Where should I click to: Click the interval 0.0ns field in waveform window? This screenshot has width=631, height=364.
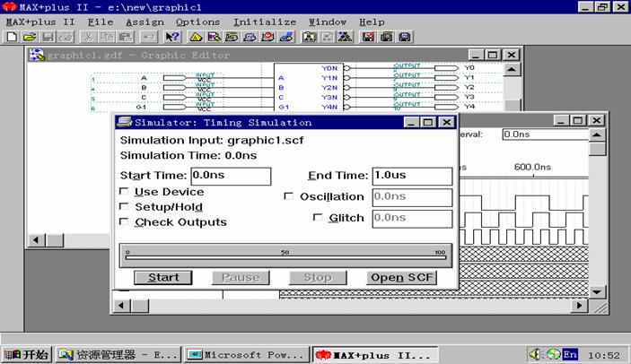pos(546,134)
